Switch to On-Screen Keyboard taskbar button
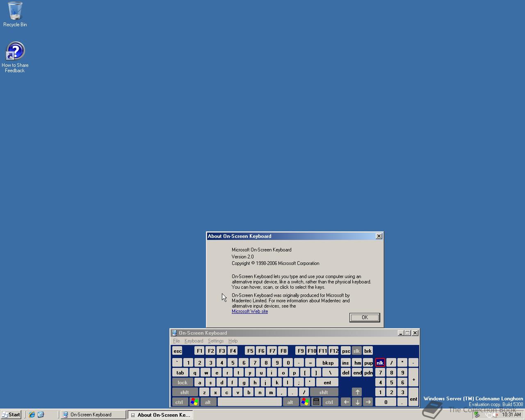This screenshot has height=420, width=525. point(94,415)
